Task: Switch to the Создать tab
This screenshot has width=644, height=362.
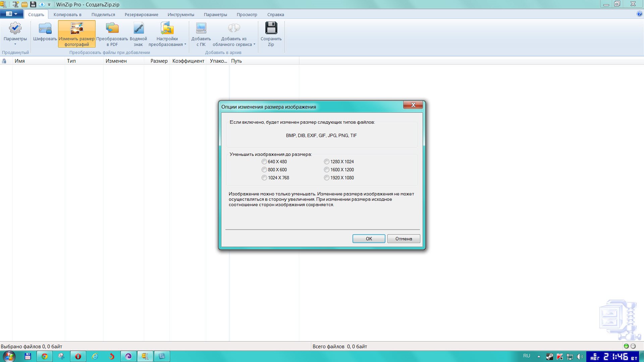Action: [x=36, y=14]
